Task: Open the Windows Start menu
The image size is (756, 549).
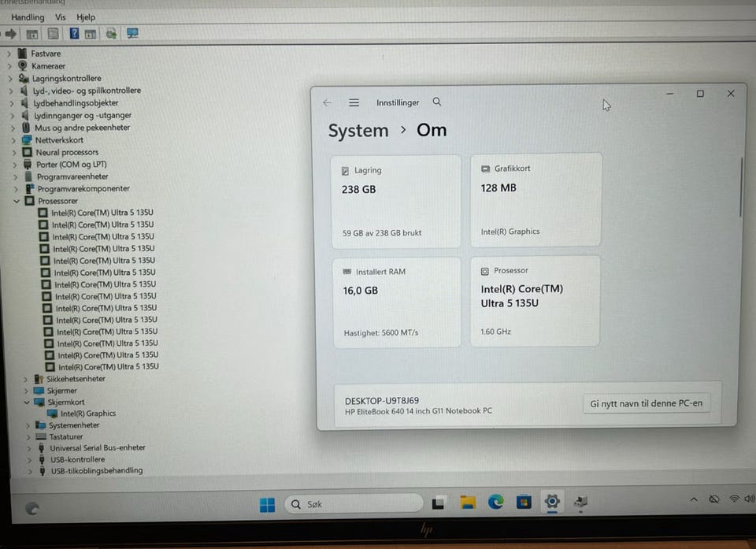Action: pos(267,505)
